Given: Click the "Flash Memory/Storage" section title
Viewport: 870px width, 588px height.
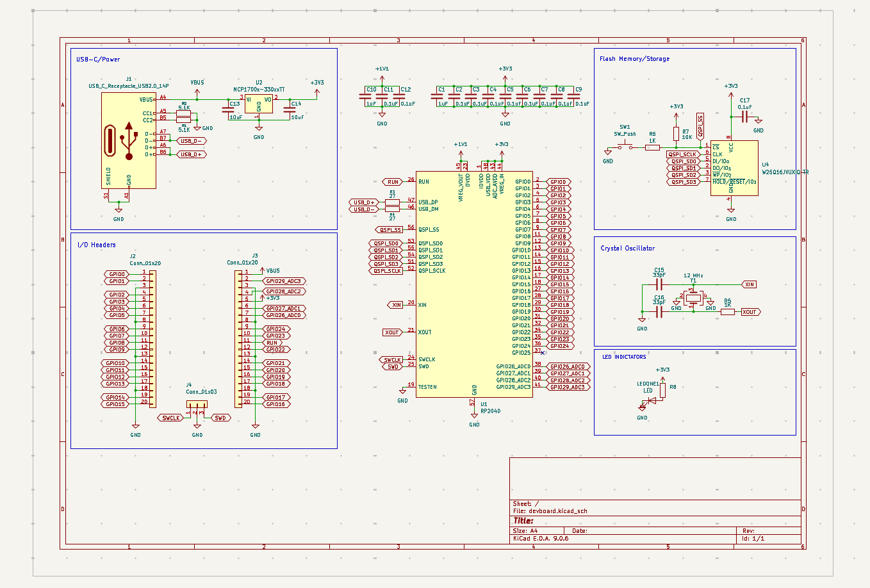Looking at the screenshot, I should (x=634, y=59).
